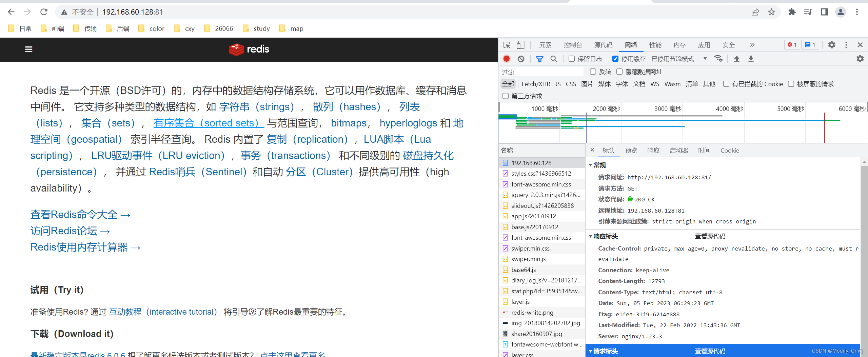Open network panel settings gear
Screen dimensions: 868x357
(x=860, y=59)
